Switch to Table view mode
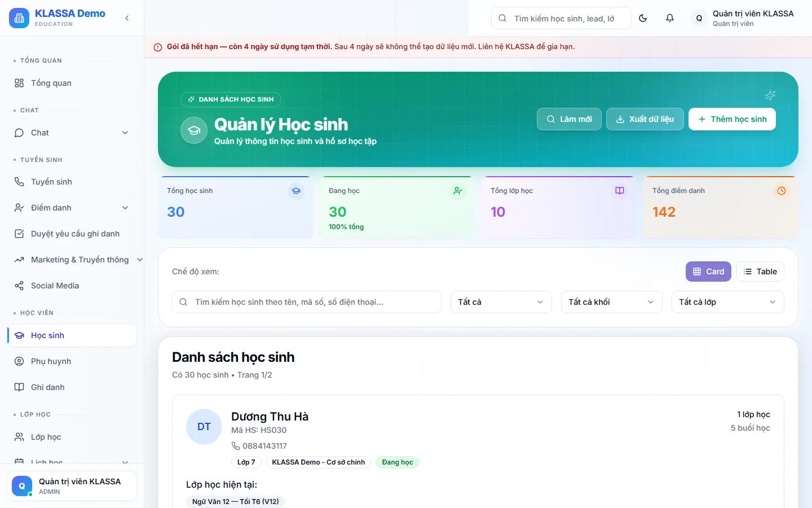Image resolution: width=812 pixels, height=508 pixels. click(x=760, y=271)
